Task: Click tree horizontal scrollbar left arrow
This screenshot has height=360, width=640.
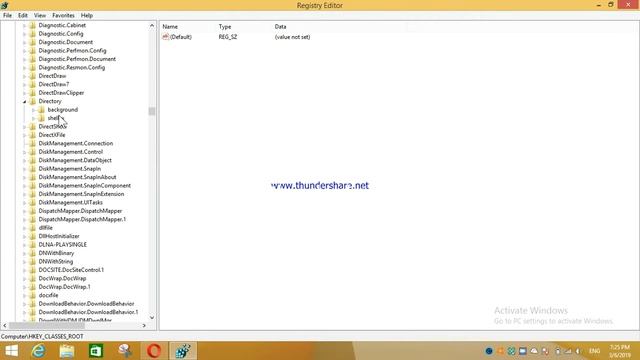Action: pos(5,326)
